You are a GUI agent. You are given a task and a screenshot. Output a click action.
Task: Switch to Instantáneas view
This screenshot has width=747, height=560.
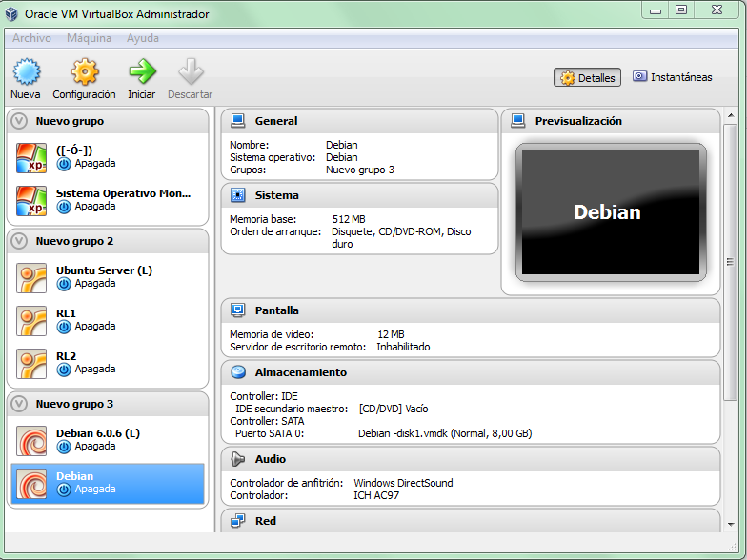(673, 76)
